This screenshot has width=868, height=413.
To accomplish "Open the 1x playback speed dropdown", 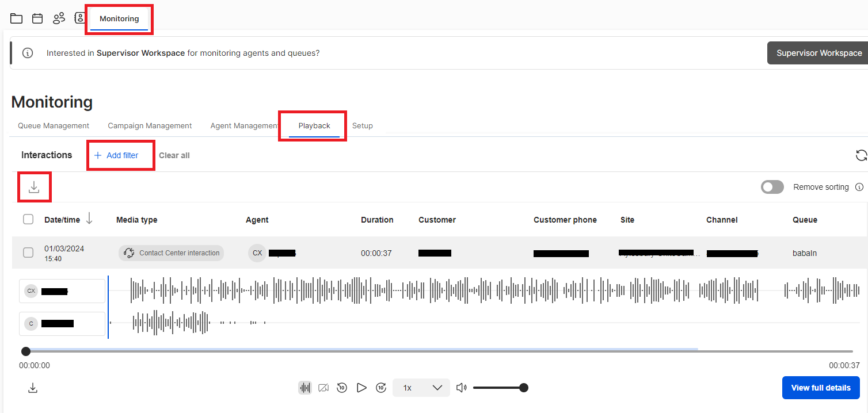I will pyautogui.click(x=421, y=388).
